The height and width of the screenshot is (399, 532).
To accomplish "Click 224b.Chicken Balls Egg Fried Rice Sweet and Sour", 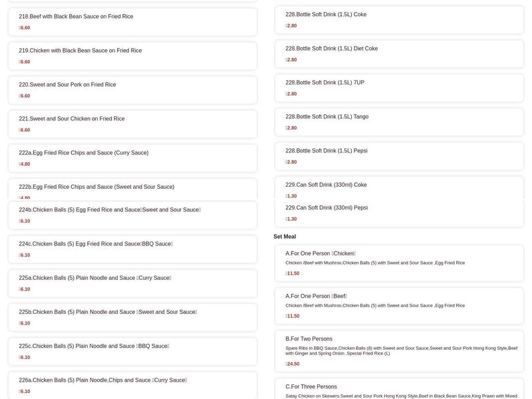I will coord(132,215).
